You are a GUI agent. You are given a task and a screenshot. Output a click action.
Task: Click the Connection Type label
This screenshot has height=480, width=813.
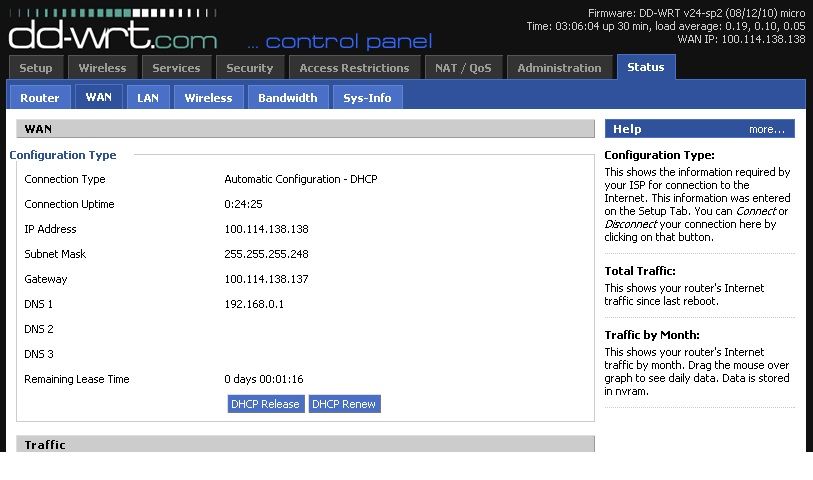[x=65, y=179]
